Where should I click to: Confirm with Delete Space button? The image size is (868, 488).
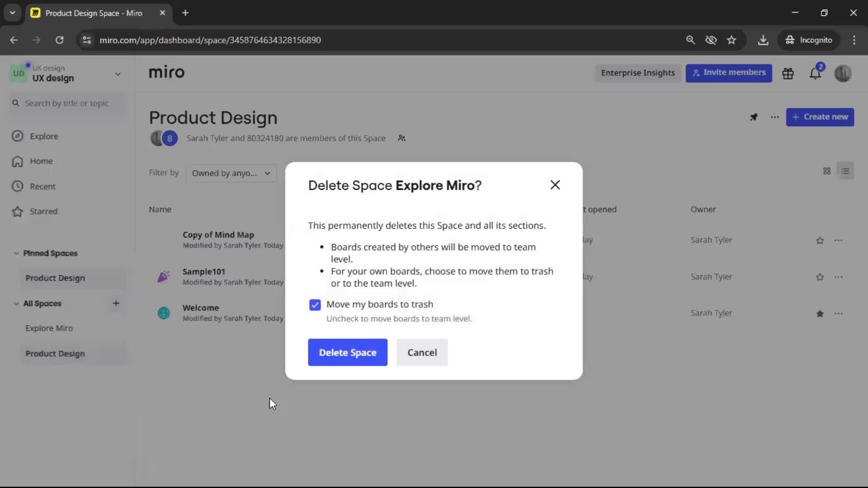[348, 352]
